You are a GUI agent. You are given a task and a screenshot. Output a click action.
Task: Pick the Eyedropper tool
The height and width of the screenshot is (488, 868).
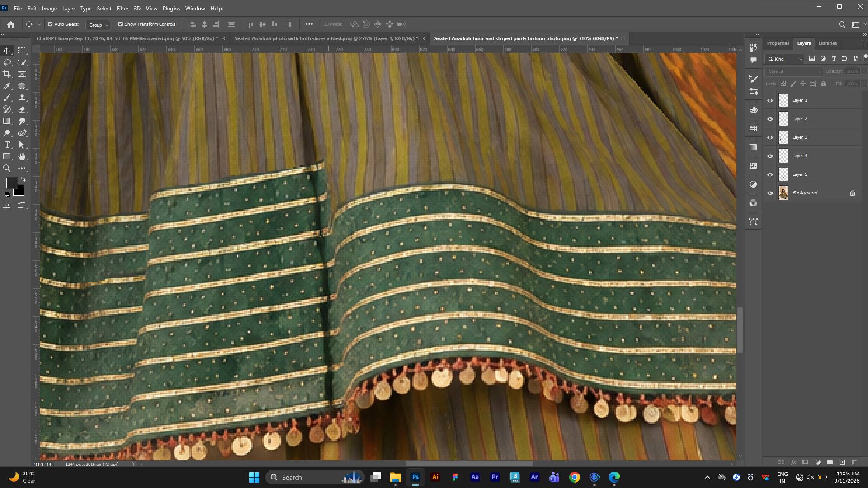7,86
